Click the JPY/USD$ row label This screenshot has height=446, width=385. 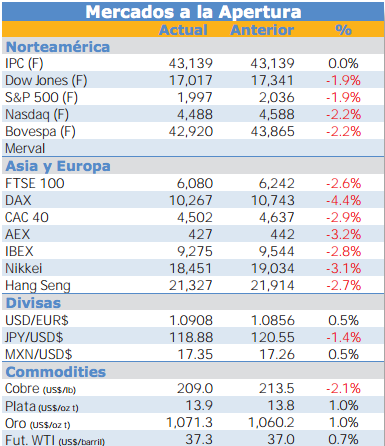click(x=34, y=337)
